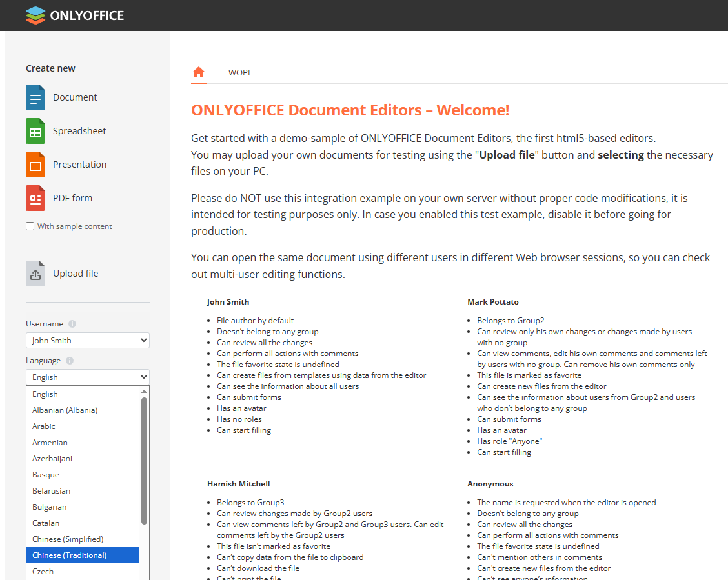
Task: Click the Upload file arrow icon
Action: tap(35, 274)
